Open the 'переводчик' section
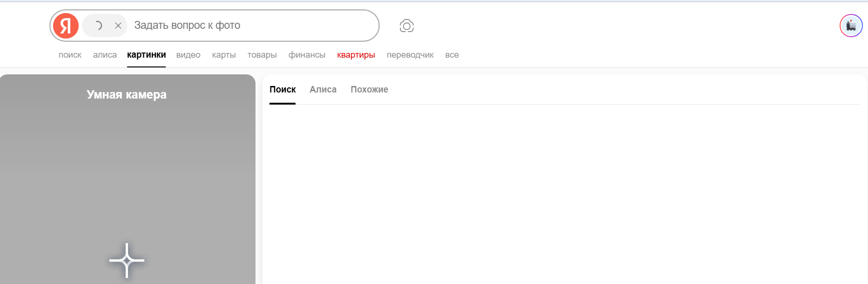Image resolution: width=868 pixels, height=284 pixels. 410,55
